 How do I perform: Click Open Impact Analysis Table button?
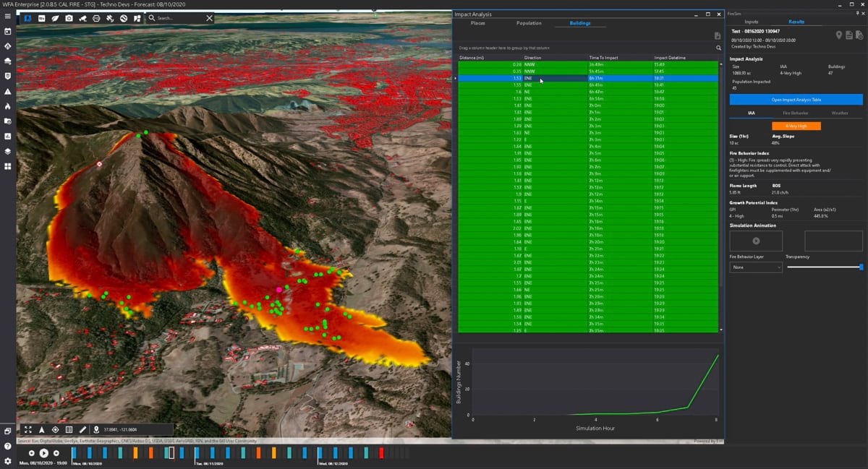tap(796, 100)
